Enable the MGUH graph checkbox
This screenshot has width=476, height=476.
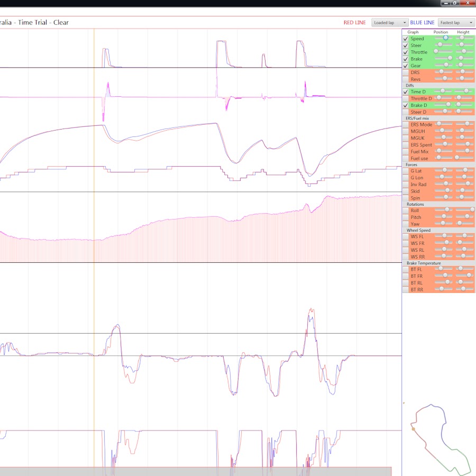pyautogui.click(x=406, y=132)
